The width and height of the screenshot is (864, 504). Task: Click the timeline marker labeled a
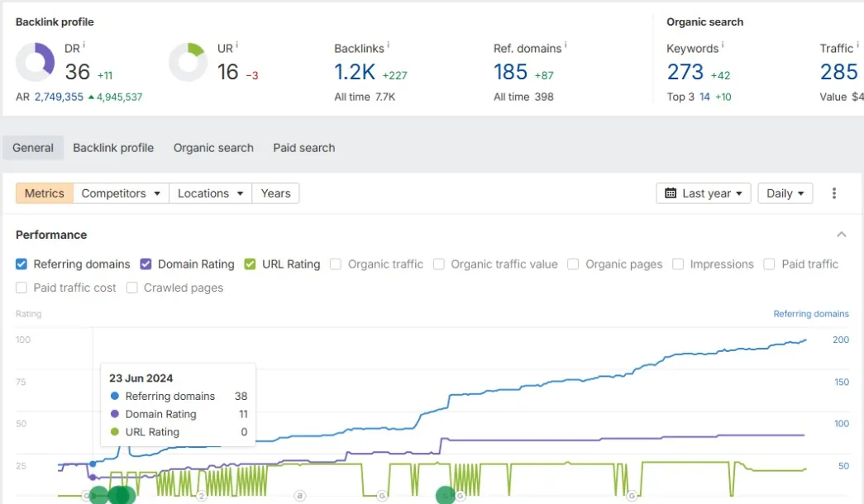click(x=300, y=496)
